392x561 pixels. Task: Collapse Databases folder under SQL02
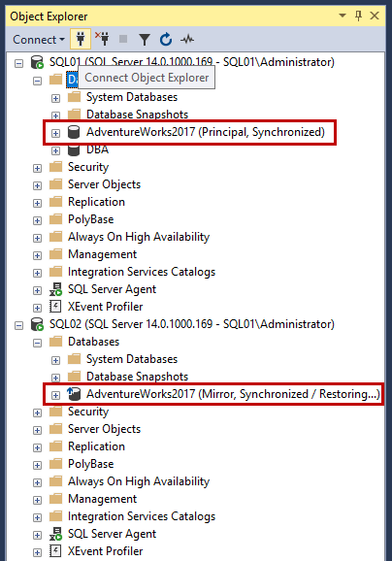[37, 344]
